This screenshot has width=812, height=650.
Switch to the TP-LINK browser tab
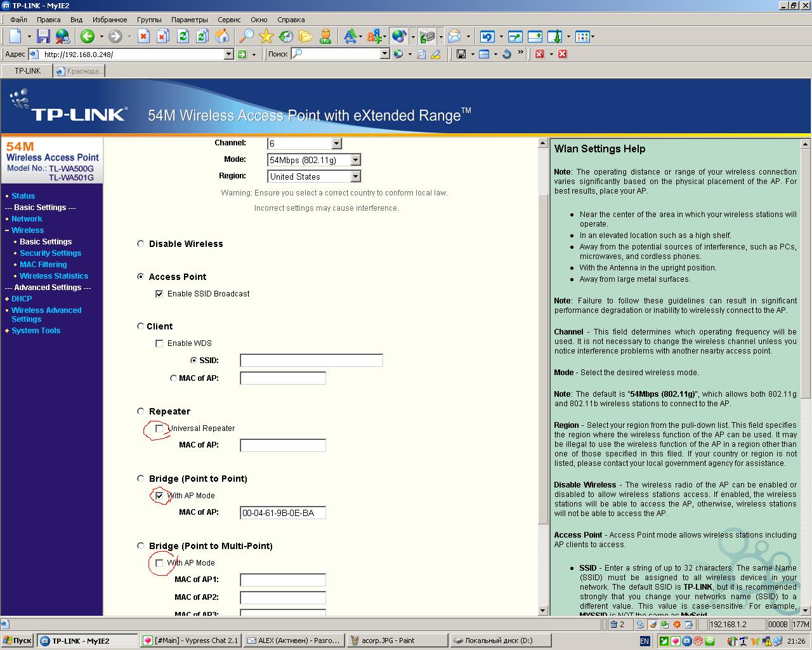click(27, 71)
